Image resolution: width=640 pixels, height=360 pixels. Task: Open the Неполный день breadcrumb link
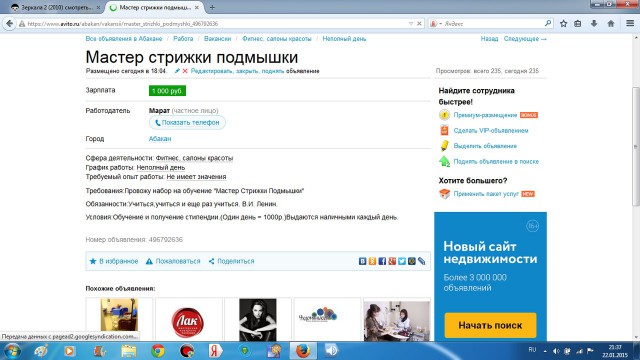click(344, 39)
